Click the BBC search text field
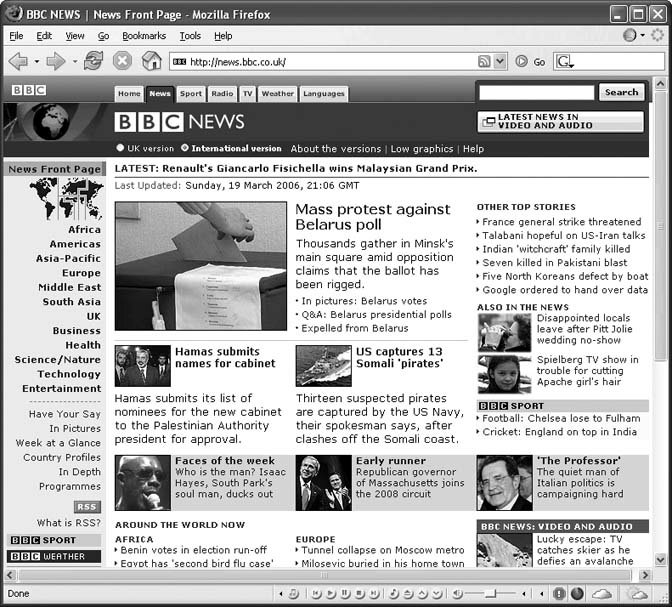Image resolution: width=672 pixels, height=607 pixels. pyautogui.click(x=537, y=92)
